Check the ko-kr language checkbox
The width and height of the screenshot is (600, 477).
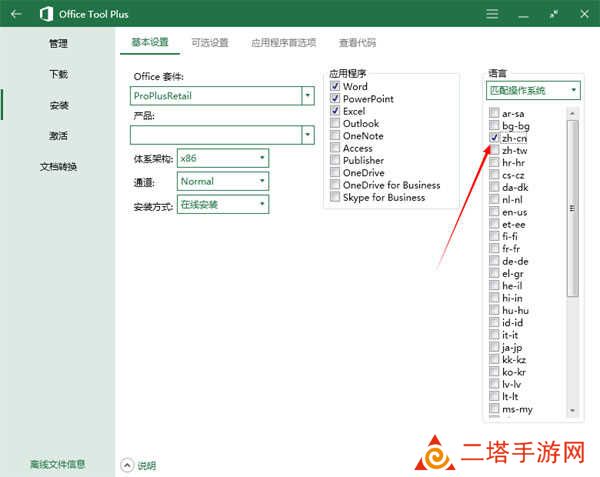click(494, 371)
